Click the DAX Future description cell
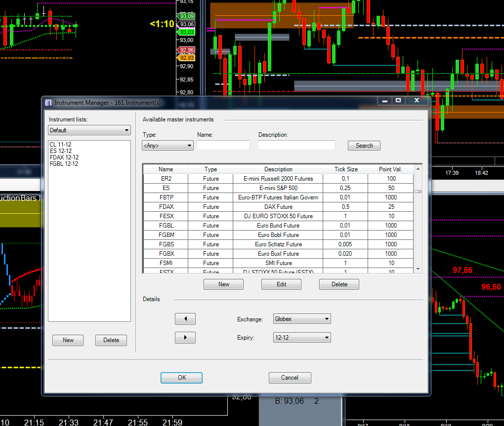 pos(278,207)
